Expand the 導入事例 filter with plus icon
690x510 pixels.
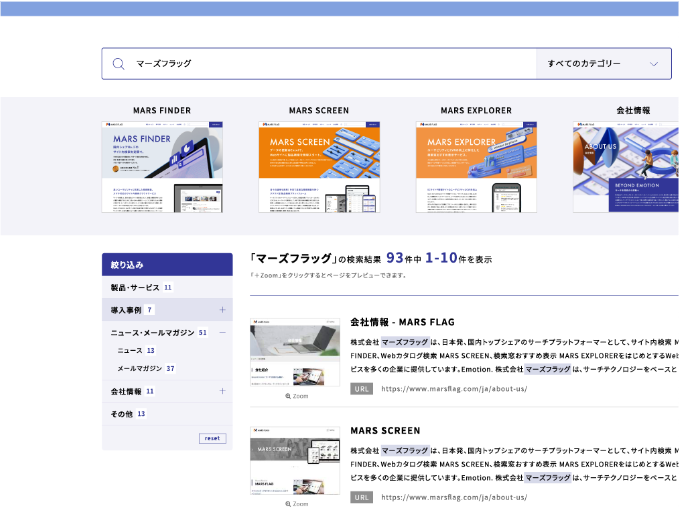(x=222, y=310)
